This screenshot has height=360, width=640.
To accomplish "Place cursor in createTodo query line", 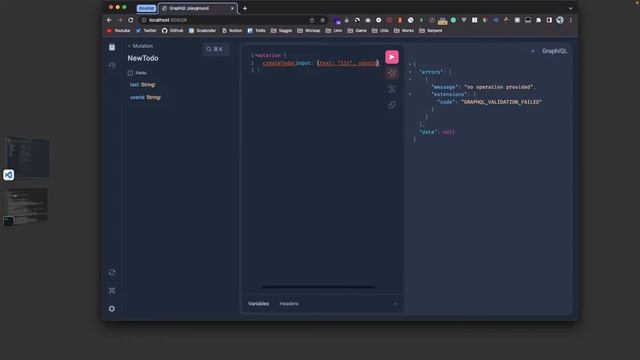I will pos(320,63).
